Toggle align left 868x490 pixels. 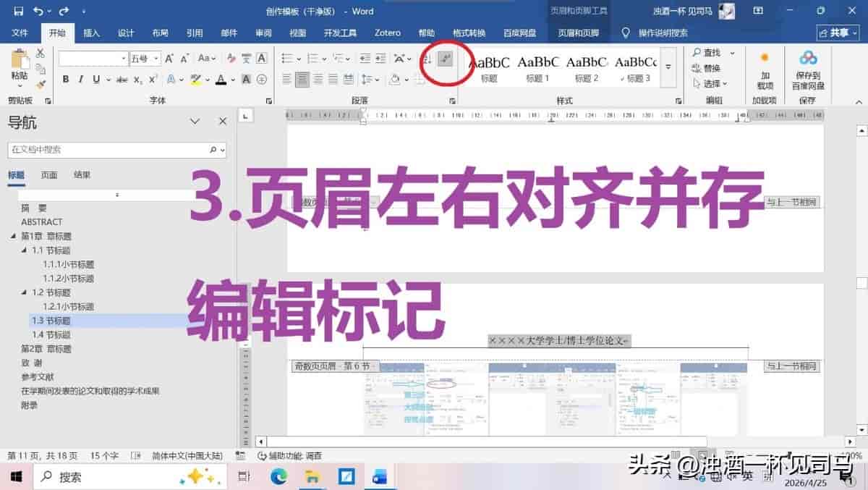click(x=287, y=80)
